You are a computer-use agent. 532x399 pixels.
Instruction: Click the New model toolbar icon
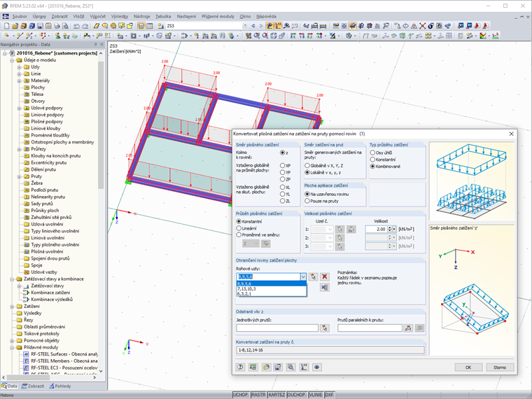point(7,26)
